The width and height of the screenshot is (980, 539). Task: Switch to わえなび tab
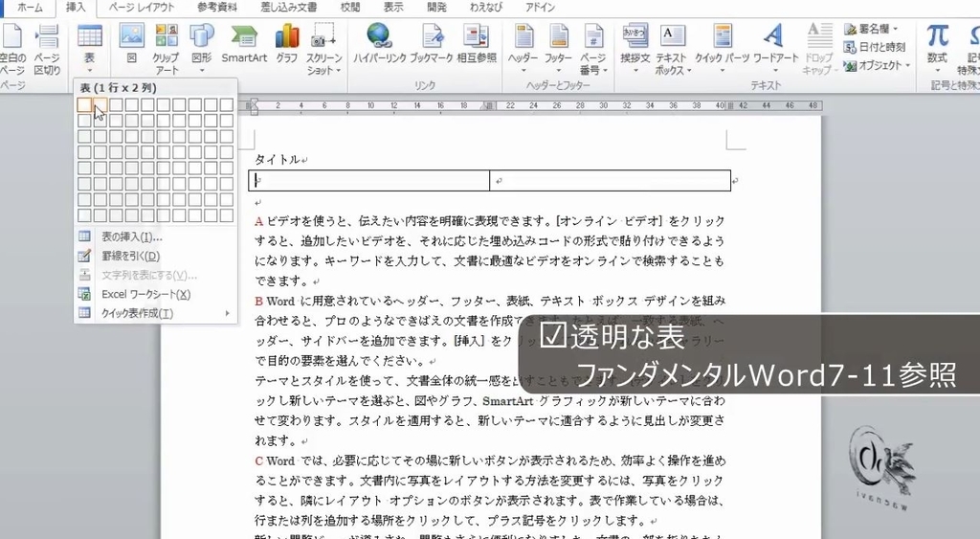click(487, 8)
